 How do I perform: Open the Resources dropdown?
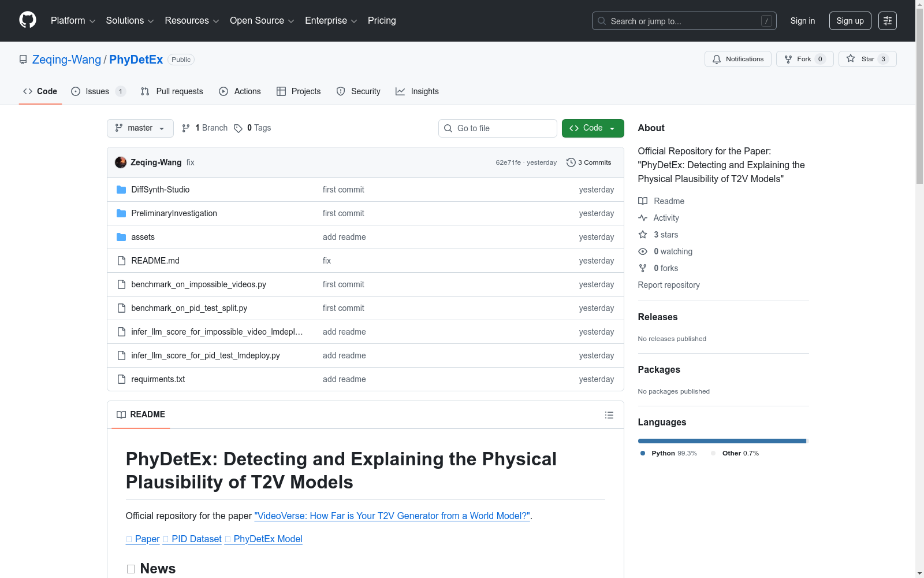[x=192, y=21]
